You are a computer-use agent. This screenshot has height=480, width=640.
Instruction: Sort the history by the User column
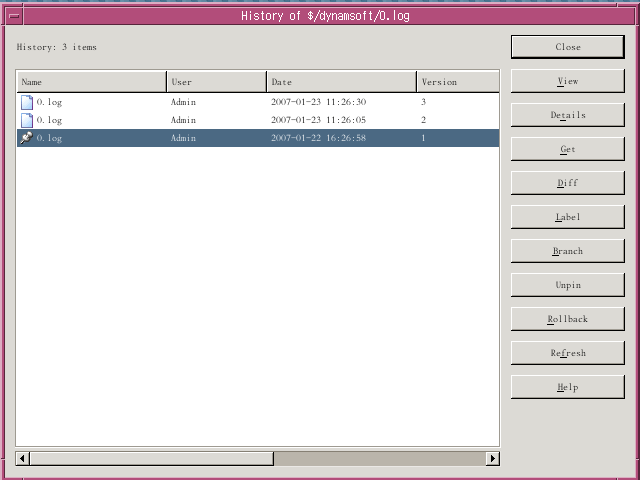[x=216, y=82]
